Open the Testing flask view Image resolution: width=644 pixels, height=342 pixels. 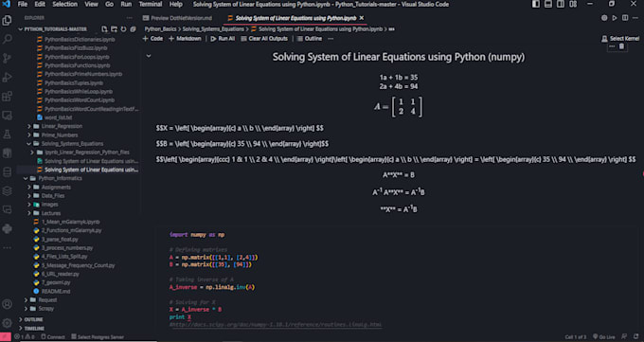click(x=7, y=134)
